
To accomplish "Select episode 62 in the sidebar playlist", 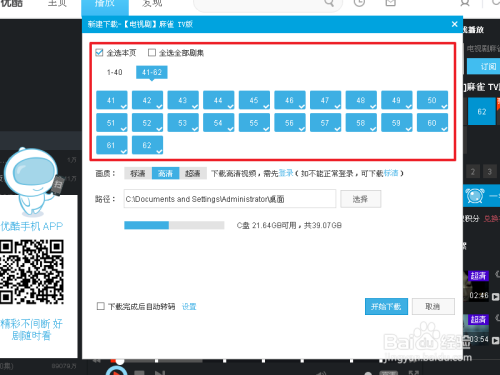I will point(482,112).
